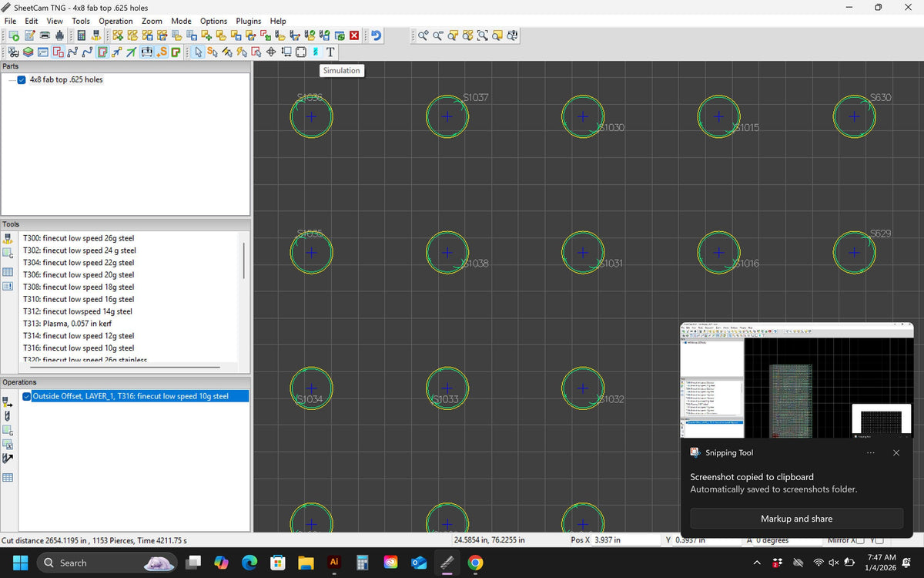Start the Simulation mode icon
This screenshot has height=578, width=924.
point(315,52)
